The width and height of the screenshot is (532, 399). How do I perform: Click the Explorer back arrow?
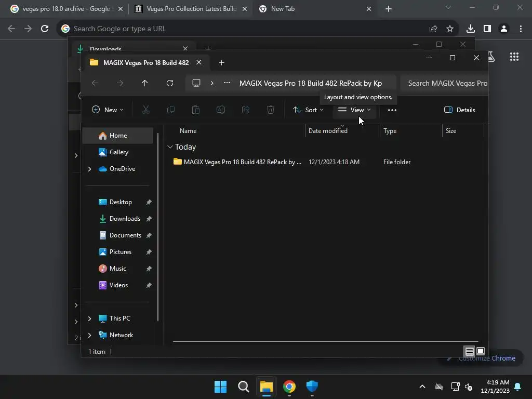click(95, 83)
